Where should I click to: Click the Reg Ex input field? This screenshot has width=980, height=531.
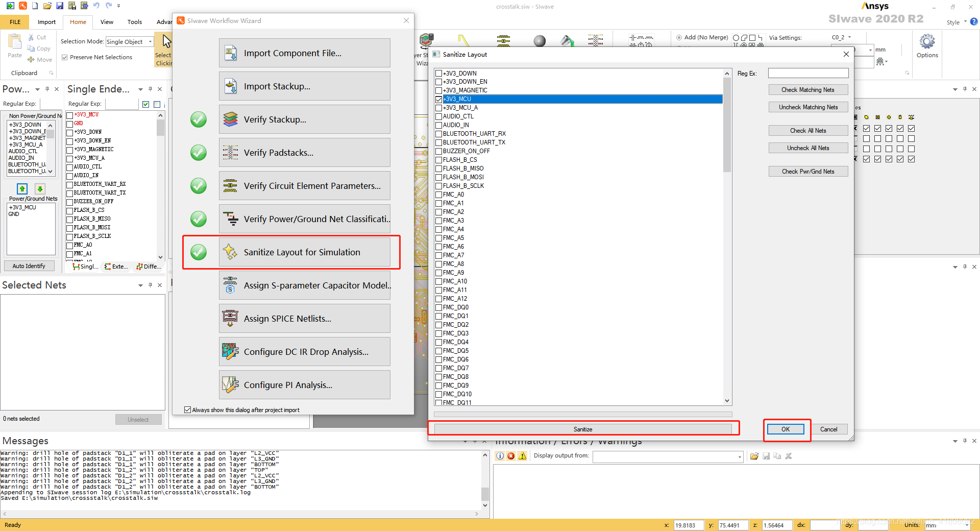(x=808, y=74)
